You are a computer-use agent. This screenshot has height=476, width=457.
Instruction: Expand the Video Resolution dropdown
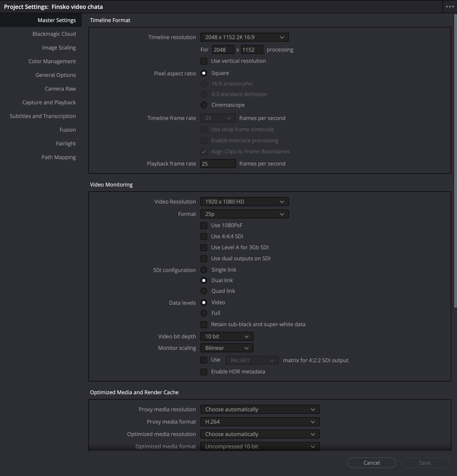pyautogui.click(x=244, y=202)
